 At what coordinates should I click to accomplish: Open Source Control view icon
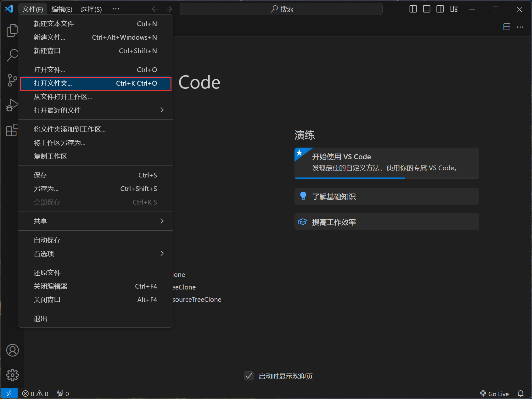(12, 80)
